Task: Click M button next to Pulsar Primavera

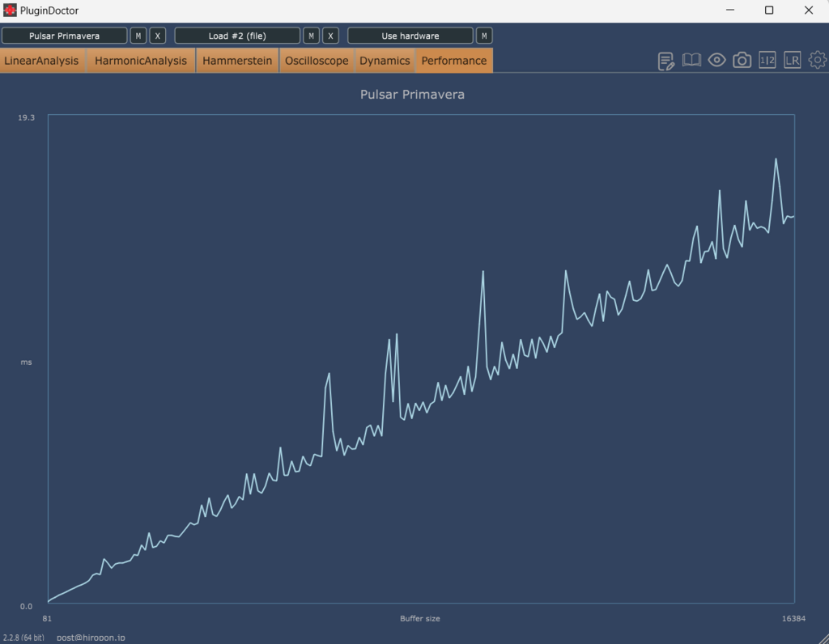Action: point(138,36)
